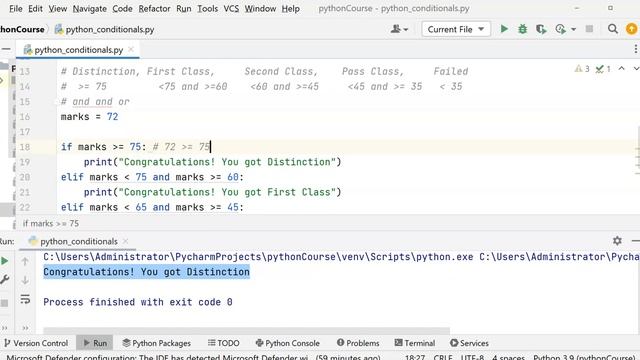The width and height of the screenshot is (640, 360).
Task: Open the Navigate menu
Action: [x=89, y=9]
